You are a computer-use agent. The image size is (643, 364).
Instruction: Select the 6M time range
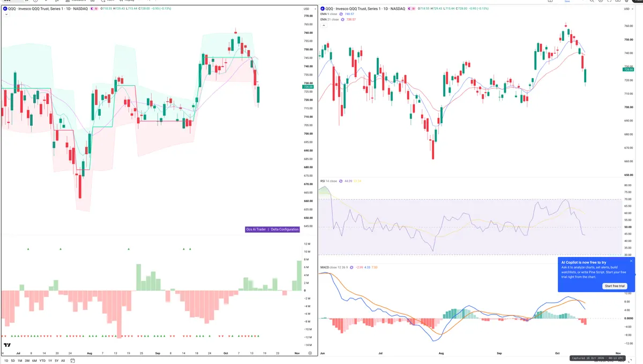(x=34, y=361)
